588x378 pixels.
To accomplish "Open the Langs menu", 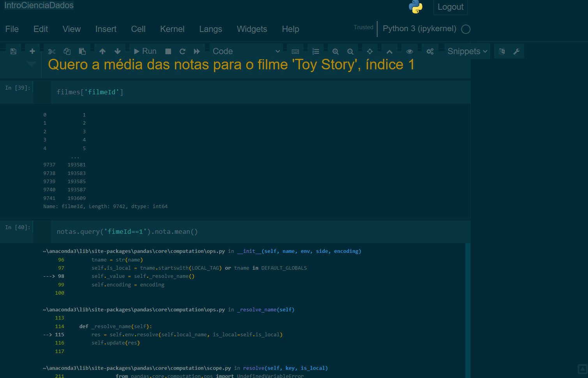I will coord(210,29).
